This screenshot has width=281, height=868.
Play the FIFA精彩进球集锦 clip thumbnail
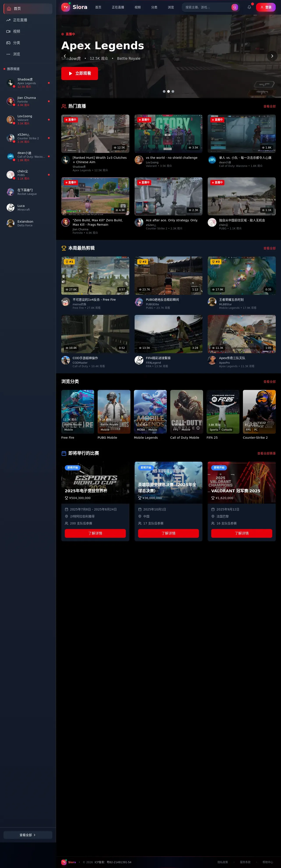coord(169,334)
